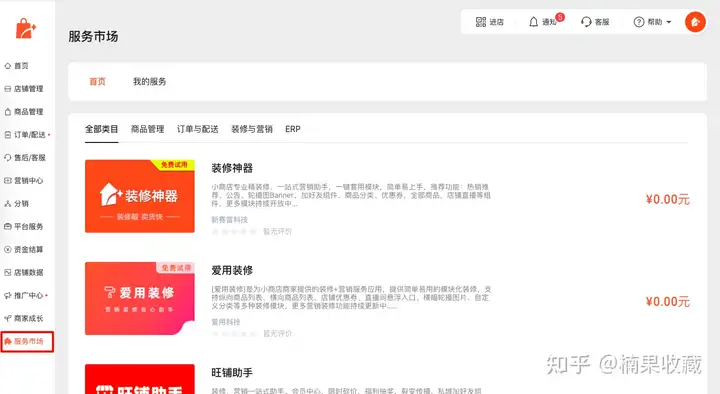Click the 通知 bell icon
This screenshot has width=720, height=394.
pyautogui.click(x=533, y=22)
